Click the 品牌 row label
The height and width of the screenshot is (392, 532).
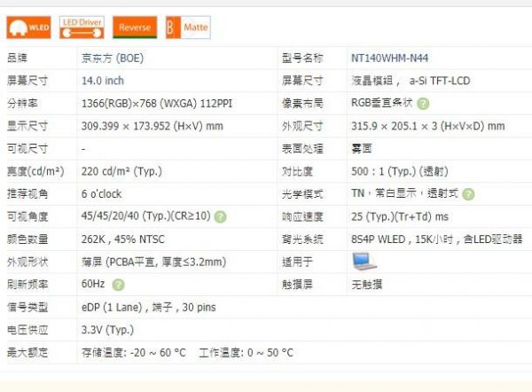click(x=18, y=58)
